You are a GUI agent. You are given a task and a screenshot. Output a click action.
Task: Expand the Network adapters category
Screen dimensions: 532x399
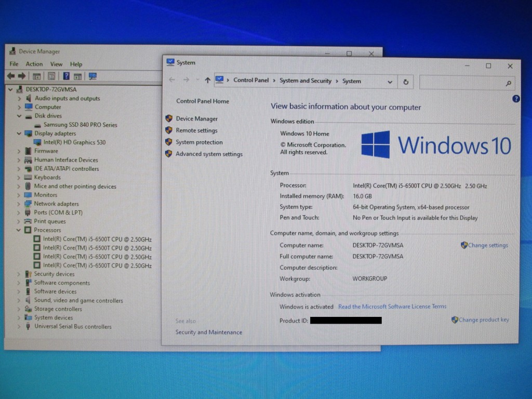[19, 204]
